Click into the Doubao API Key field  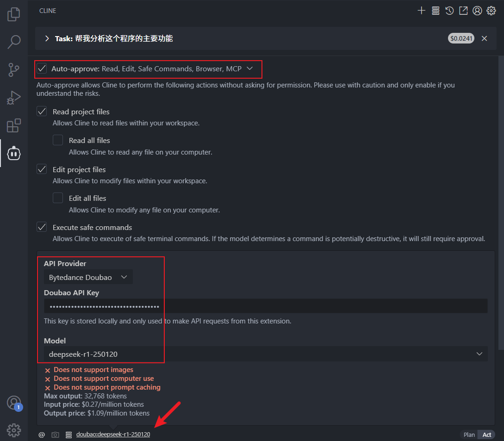(266, 306)
